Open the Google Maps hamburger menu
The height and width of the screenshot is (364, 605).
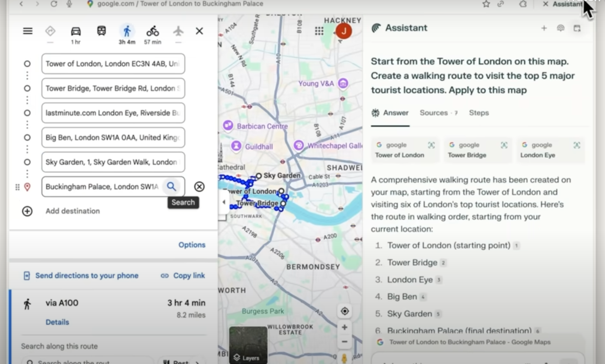tap(28, 31)
